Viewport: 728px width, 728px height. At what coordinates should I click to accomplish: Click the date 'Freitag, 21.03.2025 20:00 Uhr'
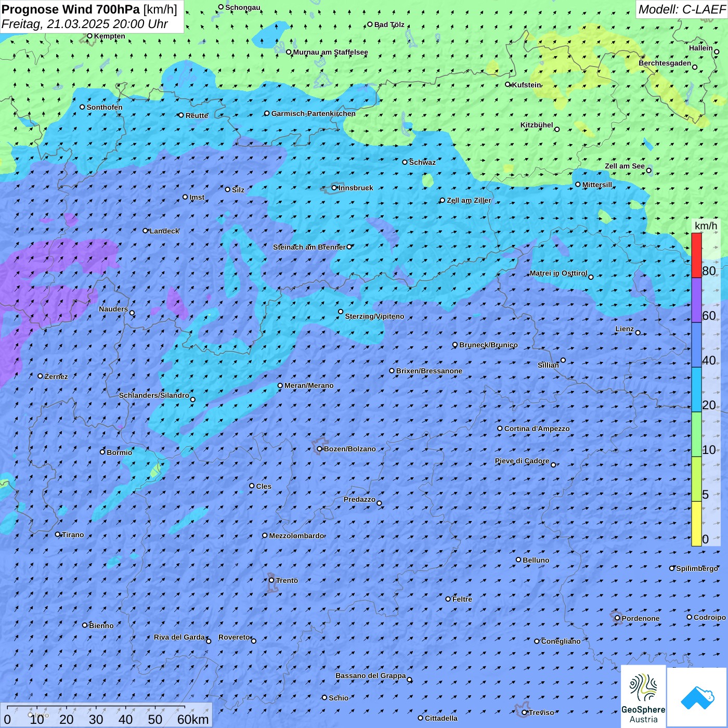[x=85, y=24]
